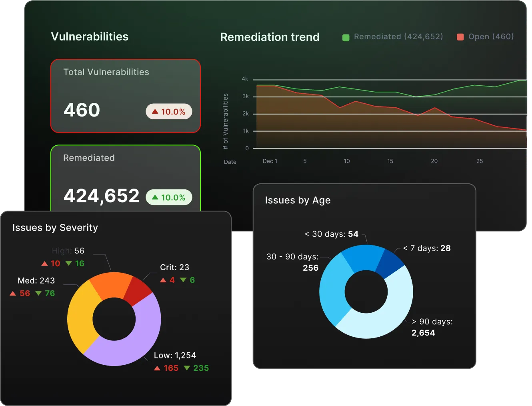
Task: Select the green decrease arrow beside 235
Action: pyautogui.click(x=187, y=368)
